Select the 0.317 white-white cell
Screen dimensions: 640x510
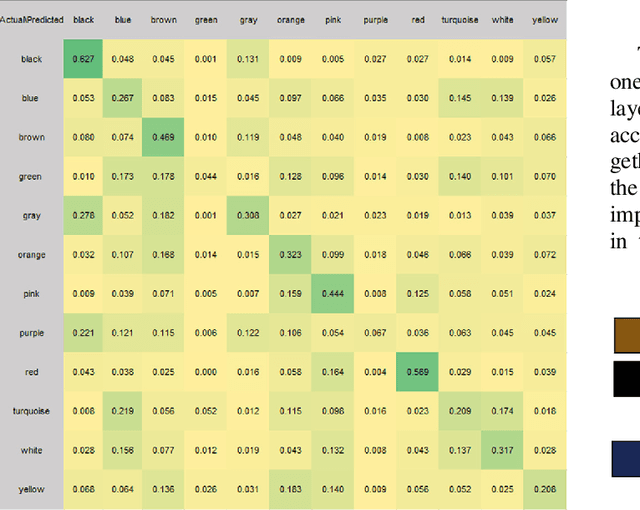pyautogui.click(x=503, y=451)
